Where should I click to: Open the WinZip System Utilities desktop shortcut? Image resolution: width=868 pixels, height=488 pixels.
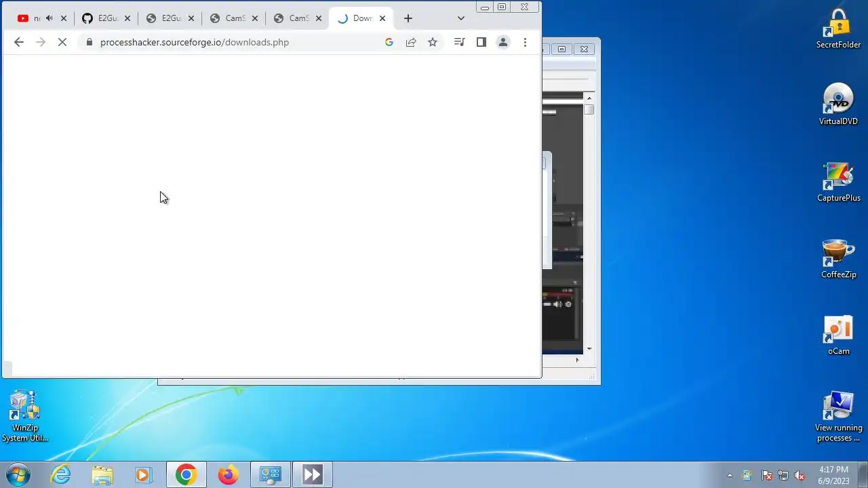tap(25, 416)
